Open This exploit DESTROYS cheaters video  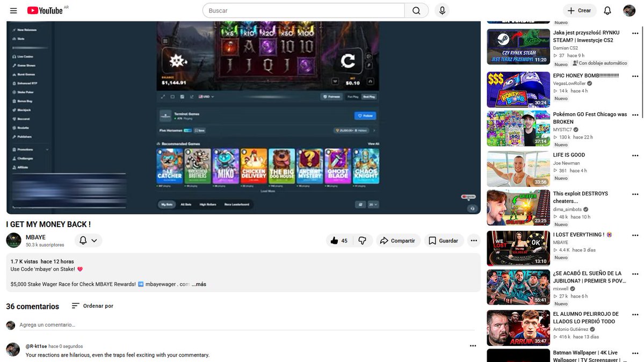pos(580,197)
